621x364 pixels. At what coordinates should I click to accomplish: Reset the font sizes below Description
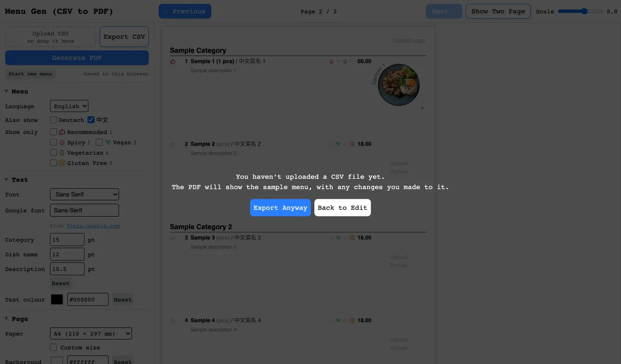[x=61, y=283]
